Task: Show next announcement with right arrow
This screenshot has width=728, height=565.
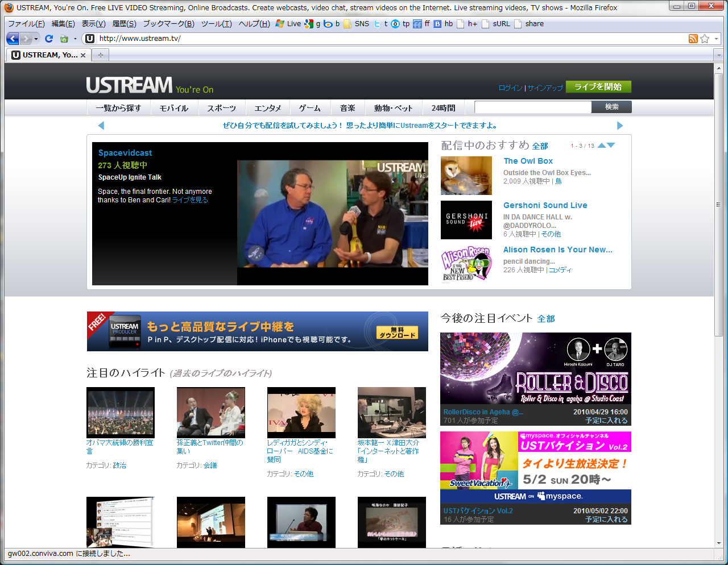Action: (620, 126)
